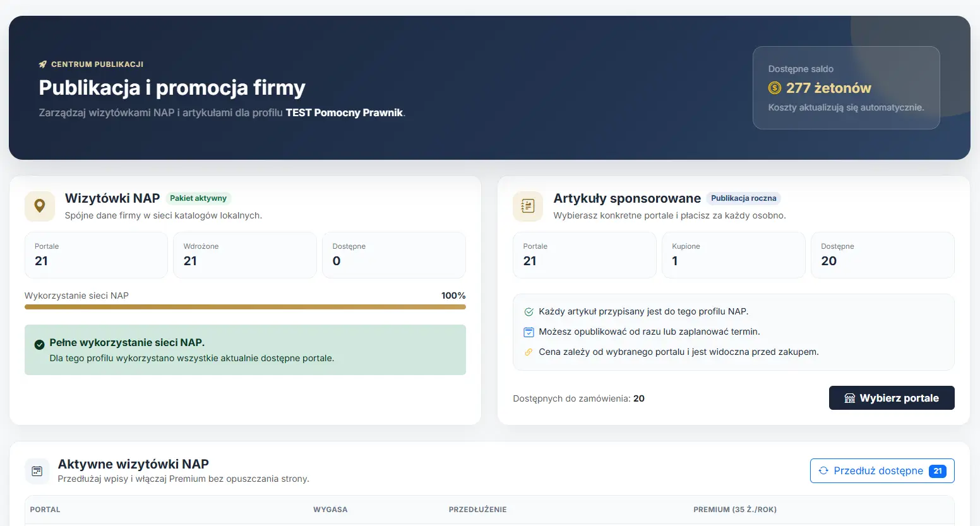980x526 pixels.
Task: Click 'Pełne wykorzystanie sieci NAP.' notice text
Action: click(x=127, y=343)
